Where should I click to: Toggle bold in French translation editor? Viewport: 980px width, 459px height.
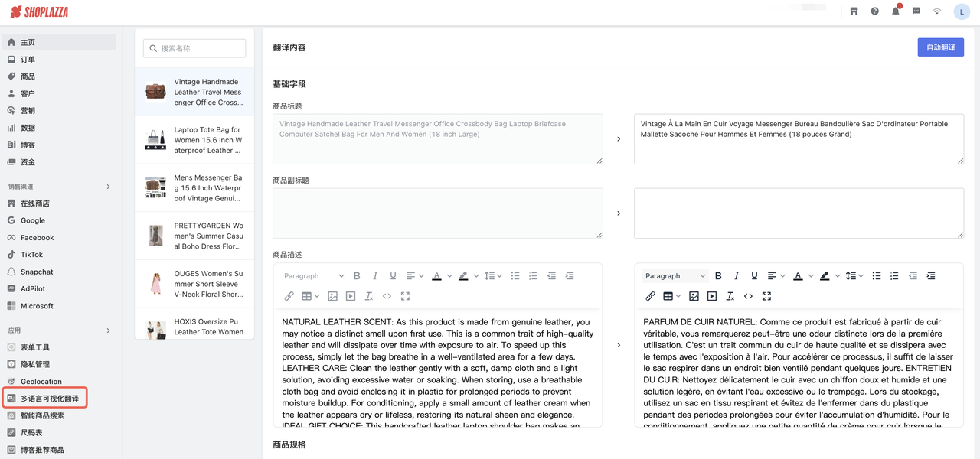(x=718, y=276)
